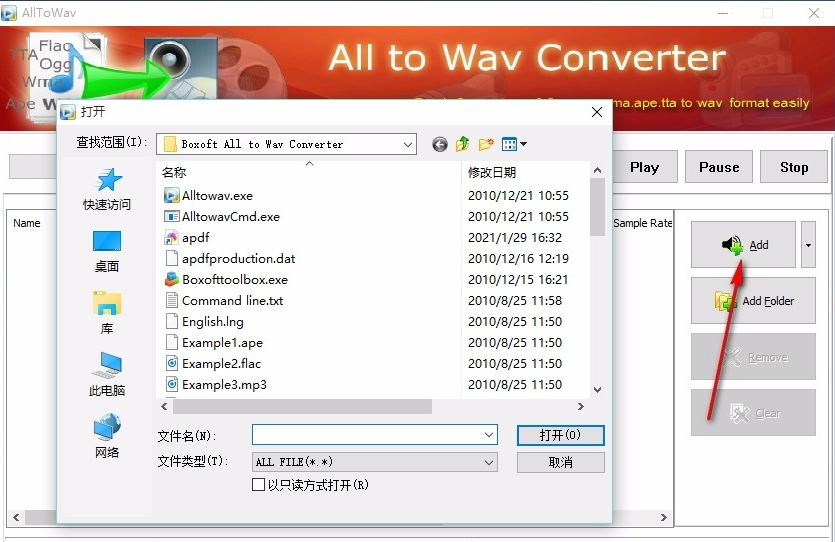Expand the file type ALL FILE(*.*) dropdown

coord(489,462)
